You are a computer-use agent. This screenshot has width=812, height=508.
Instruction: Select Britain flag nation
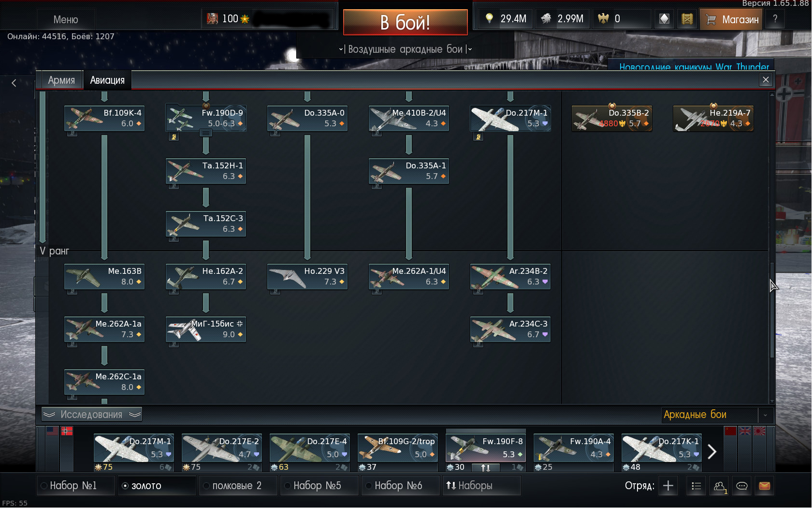click(745, 431)
